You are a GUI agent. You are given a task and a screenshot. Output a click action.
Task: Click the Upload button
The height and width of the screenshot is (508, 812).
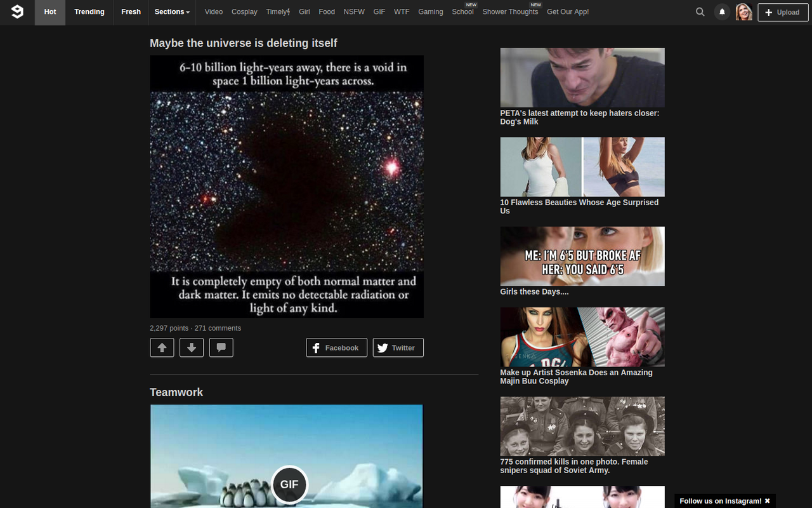pyautogui.click(x=782, y=12)
